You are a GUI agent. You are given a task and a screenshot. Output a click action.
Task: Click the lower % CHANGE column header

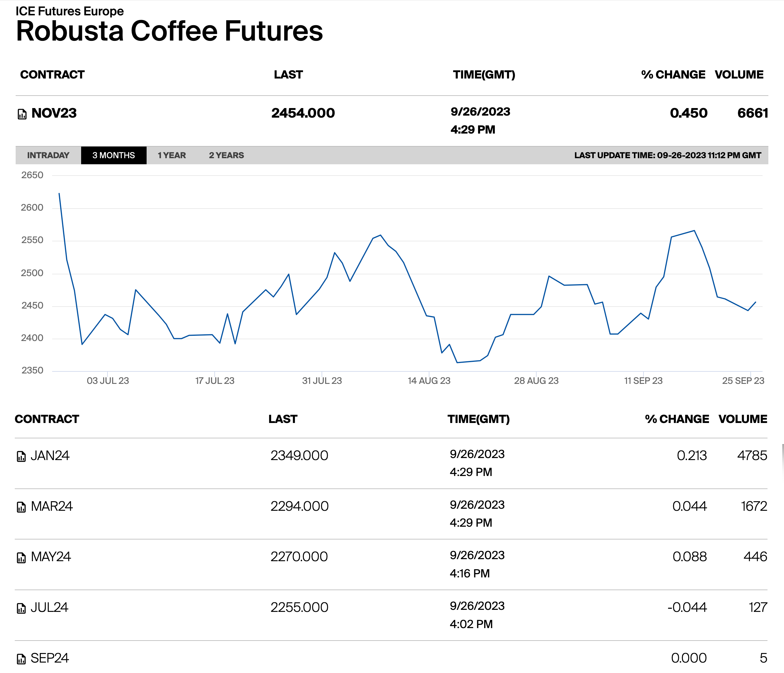click(677, 419)
